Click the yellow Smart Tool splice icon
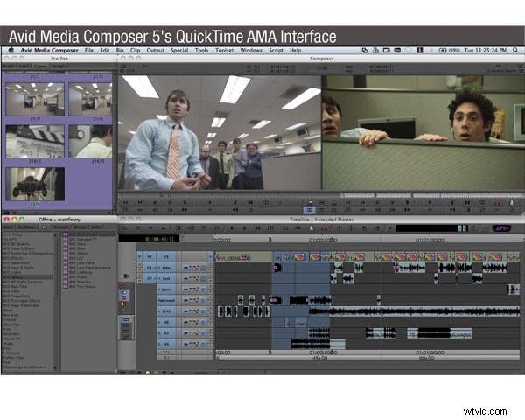The image size is (525, 420). point(124,304)
